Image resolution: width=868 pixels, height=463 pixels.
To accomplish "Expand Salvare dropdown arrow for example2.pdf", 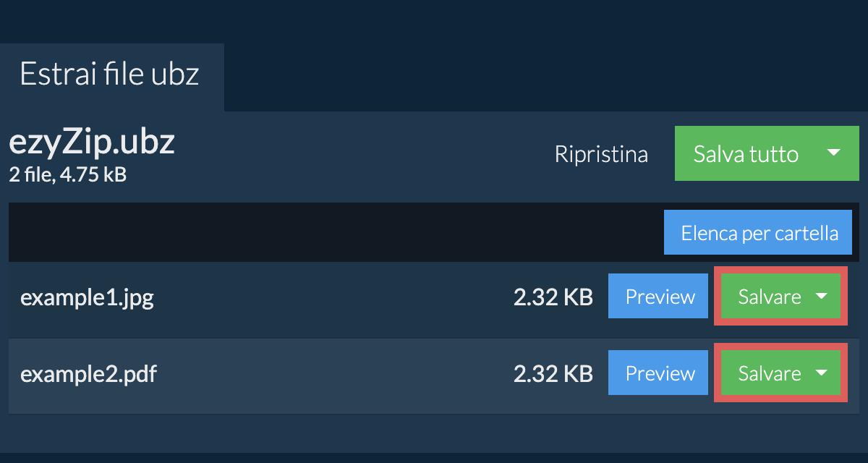I will click(822, 373).
